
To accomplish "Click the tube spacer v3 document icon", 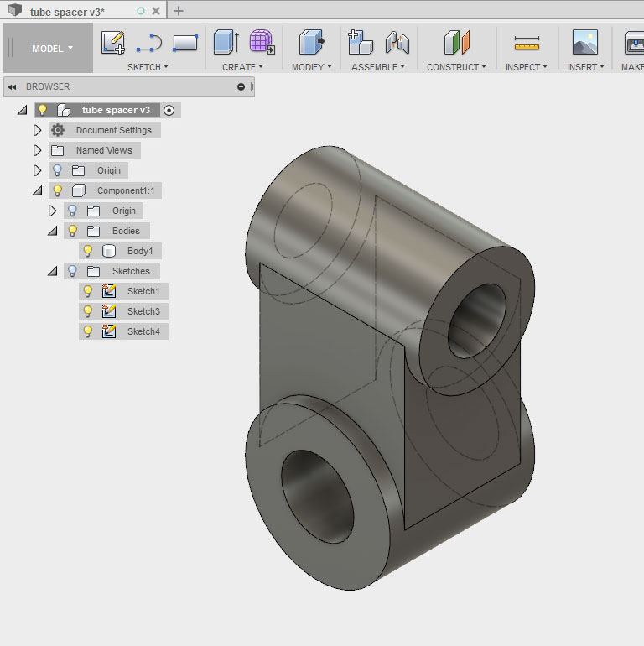I will (64, 110).
